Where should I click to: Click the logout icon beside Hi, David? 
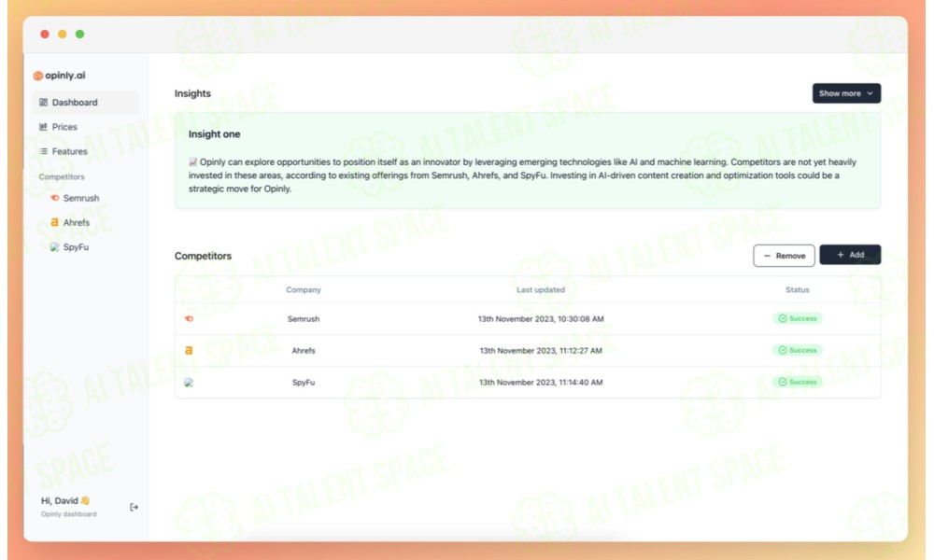click(x=134, y=507)
